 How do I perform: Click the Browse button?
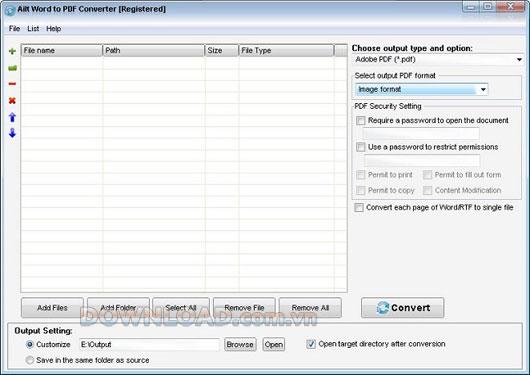click(240, 345)
